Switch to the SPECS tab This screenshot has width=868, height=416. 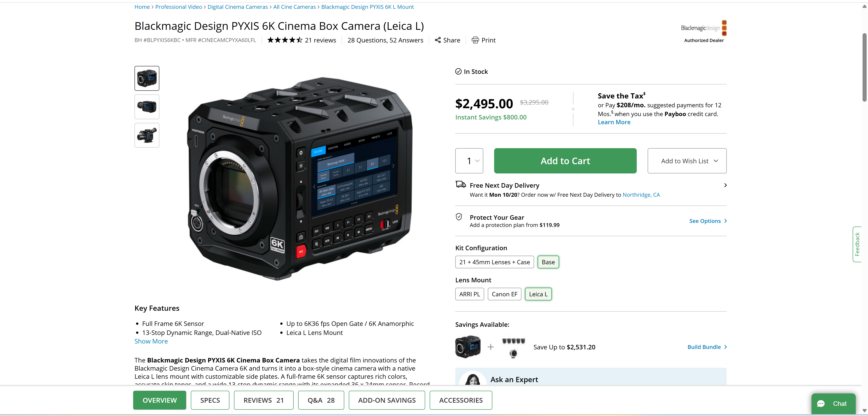[x=210, y=400]
